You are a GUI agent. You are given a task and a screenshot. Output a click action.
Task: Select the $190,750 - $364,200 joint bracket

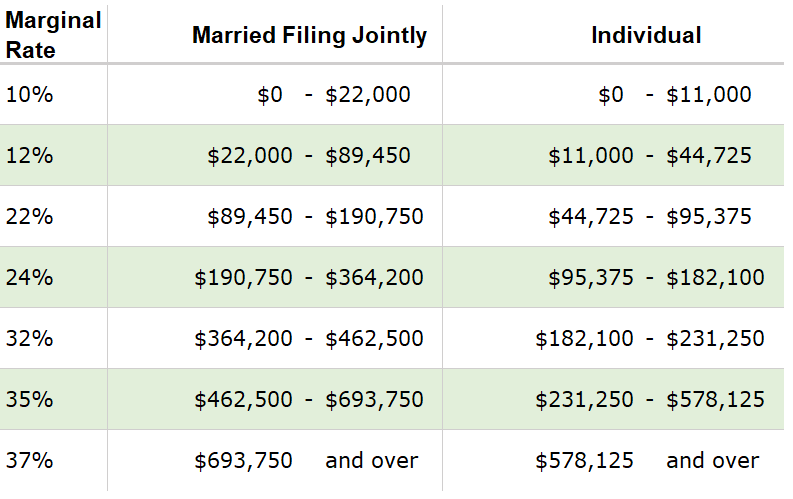(x=309, y=278)
